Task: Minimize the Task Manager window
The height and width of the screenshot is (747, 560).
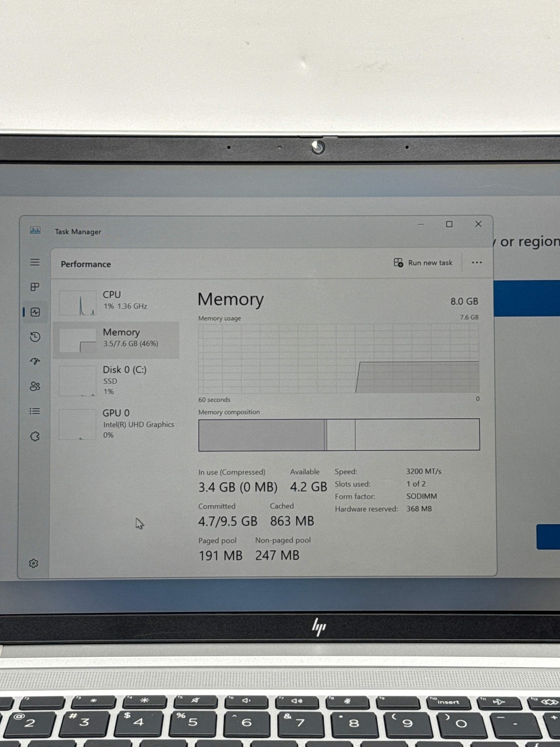Action: [421, 224]
